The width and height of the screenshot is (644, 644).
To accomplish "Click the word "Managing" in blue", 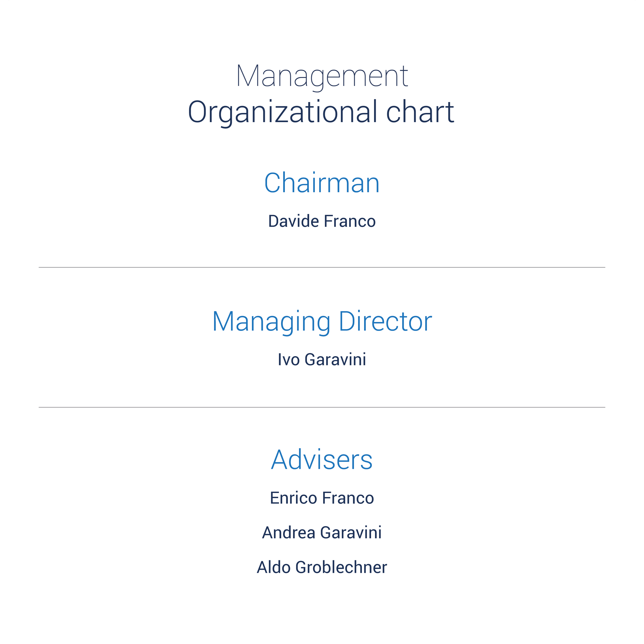I will coord(272,323).
